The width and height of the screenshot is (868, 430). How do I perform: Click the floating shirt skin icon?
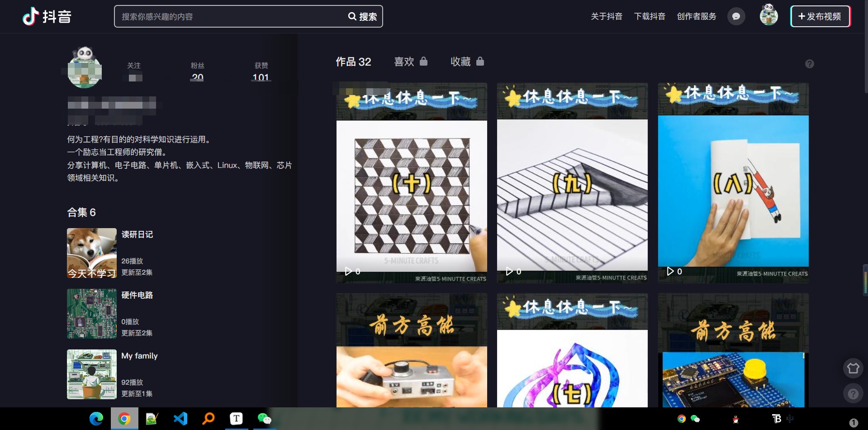(x=853, y=368)
